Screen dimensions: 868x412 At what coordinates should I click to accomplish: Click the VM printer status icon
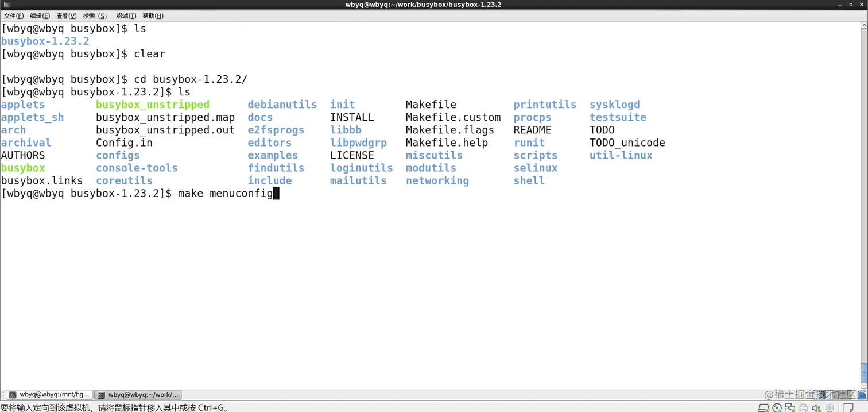803,408
